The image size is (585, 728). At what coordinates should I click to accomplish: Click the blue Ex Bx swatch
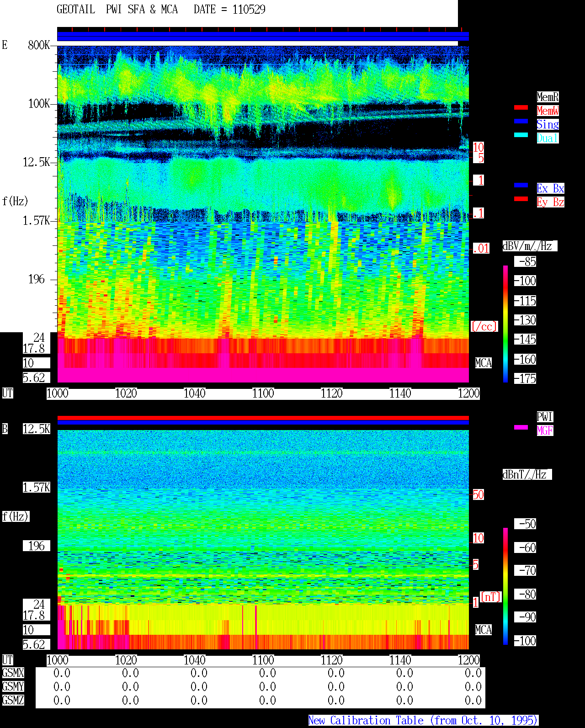[x=521, y=185]
